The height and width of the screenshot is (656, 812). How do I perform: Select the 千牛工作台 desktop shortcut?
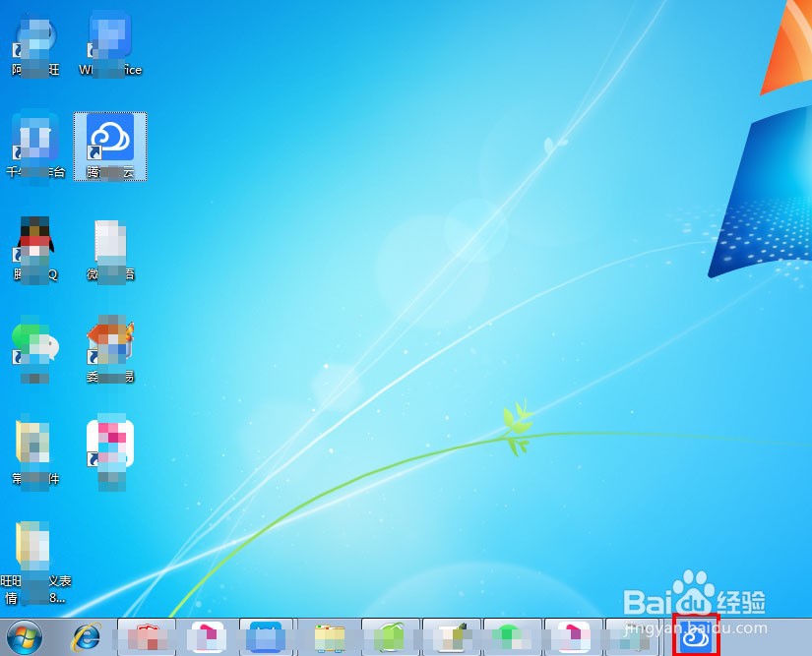click(35, 147)
